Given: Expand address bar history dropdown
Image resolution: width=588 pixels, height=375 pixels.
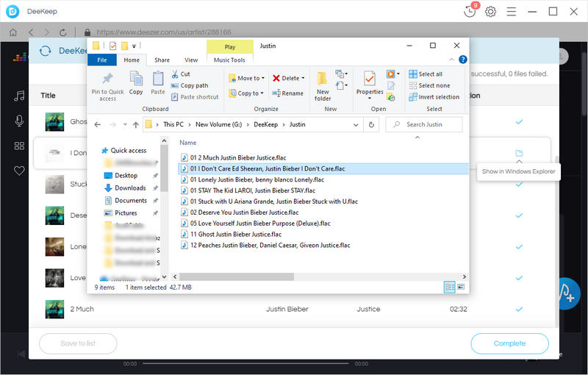Looking at the screenshot, I should 356,125.
